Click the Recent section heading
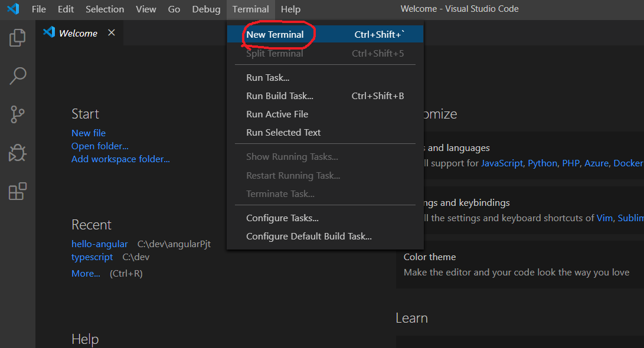This screenshot has width=644, height=348. coord(91,225)
